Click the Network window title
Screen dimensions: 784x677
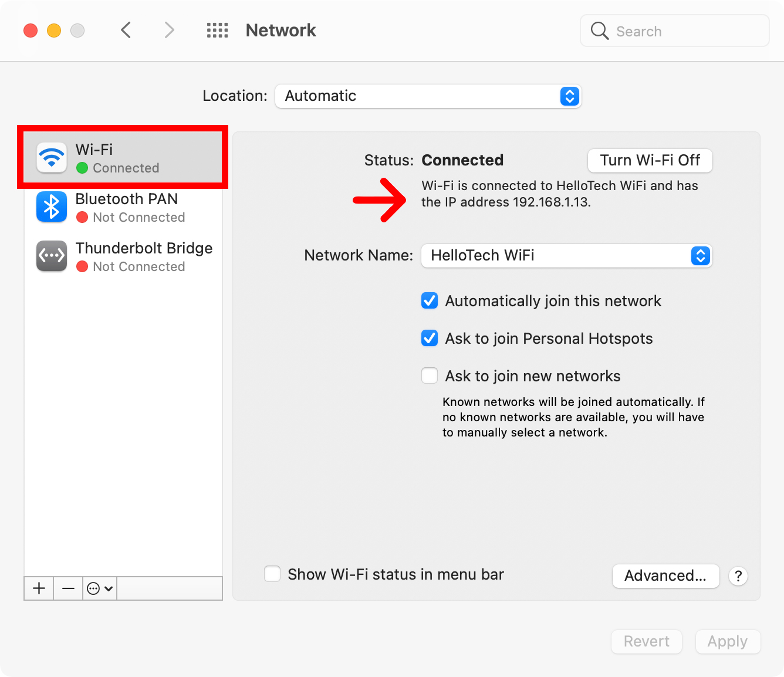(281, 31)
